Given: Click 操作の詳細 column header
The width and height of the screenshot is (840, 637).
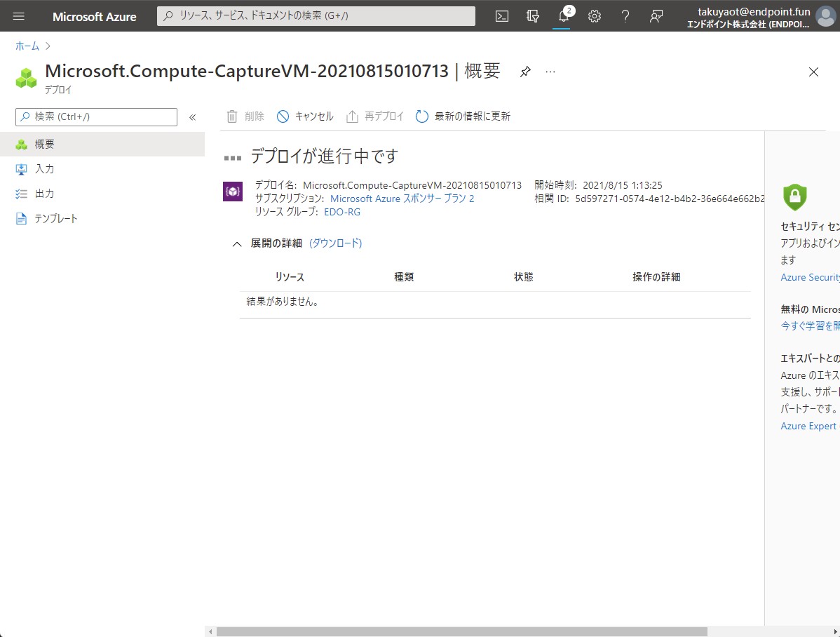Looking at the screenshot, I should pos(656,276).
